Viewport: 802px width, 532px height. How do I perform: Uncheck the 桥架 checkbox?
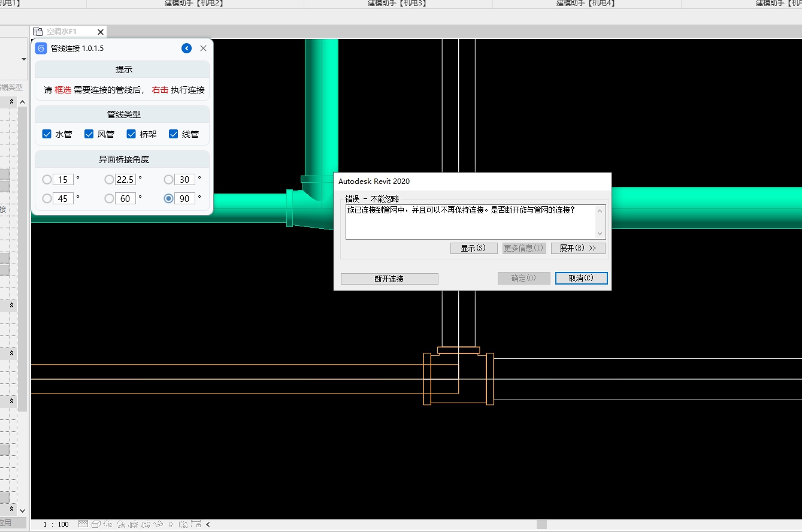(x=131, y=134)
